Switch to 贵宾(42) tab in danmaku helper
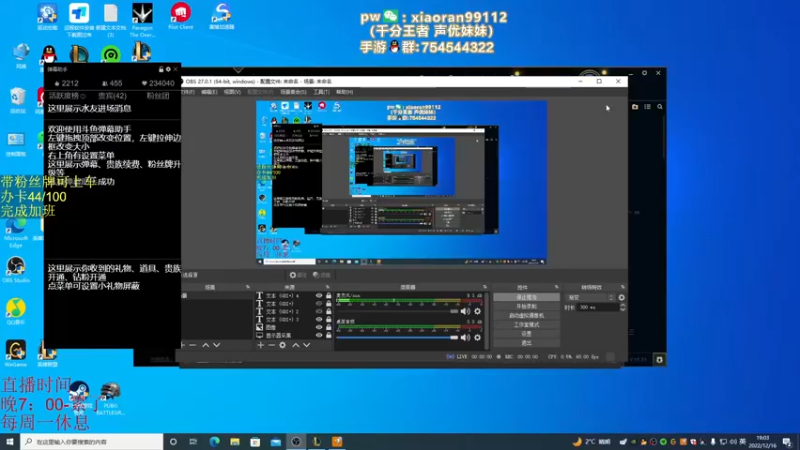Screen dimensions: 800x450 coord(112,96)
